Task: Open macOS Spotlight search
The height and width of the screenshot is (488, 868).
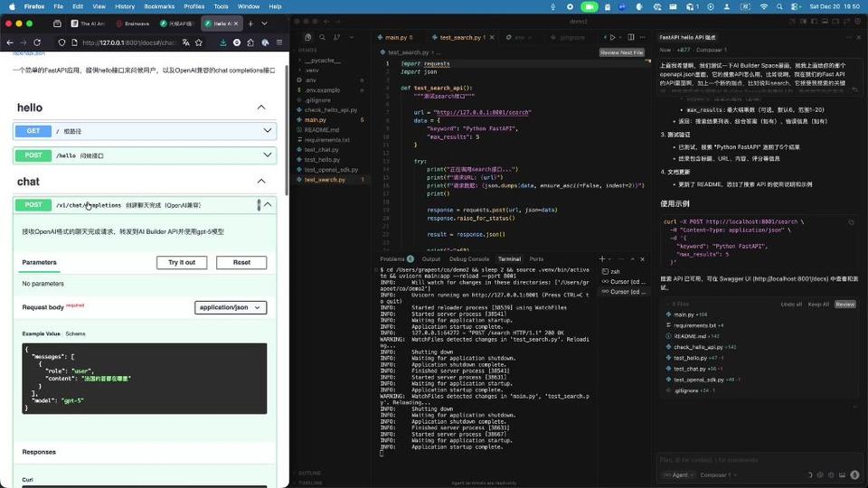Action: 779,6
